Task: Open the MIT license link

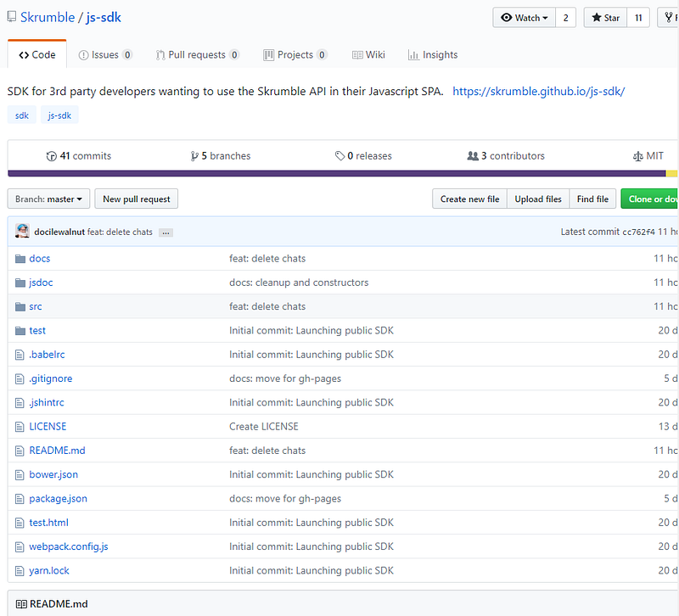Action: 648,156
